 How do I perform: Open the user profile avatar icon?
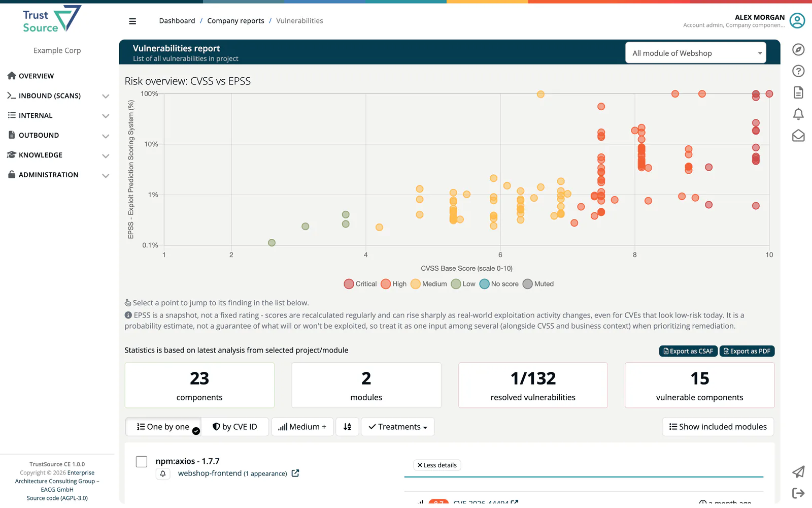797,21
